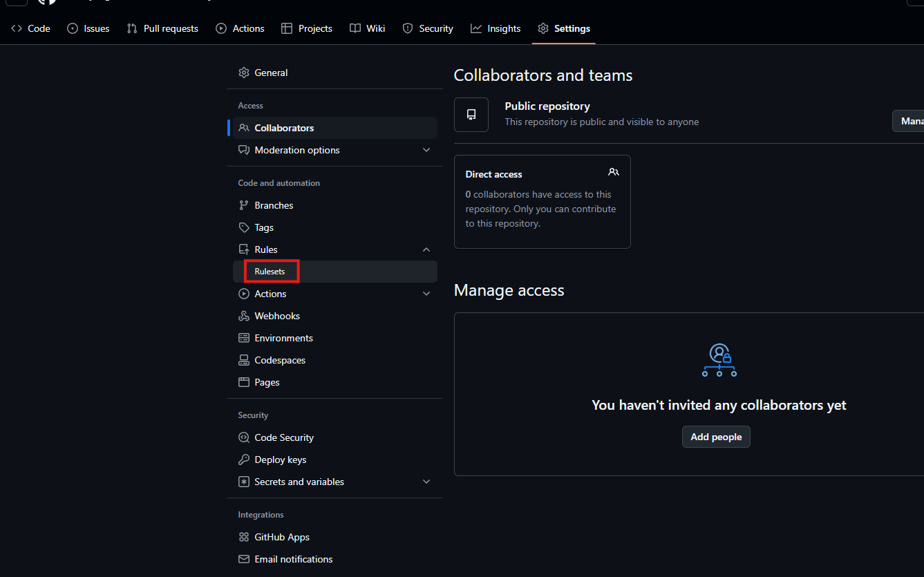
Task: Click the Issues circle-dot icon
Action: point(73,28)
